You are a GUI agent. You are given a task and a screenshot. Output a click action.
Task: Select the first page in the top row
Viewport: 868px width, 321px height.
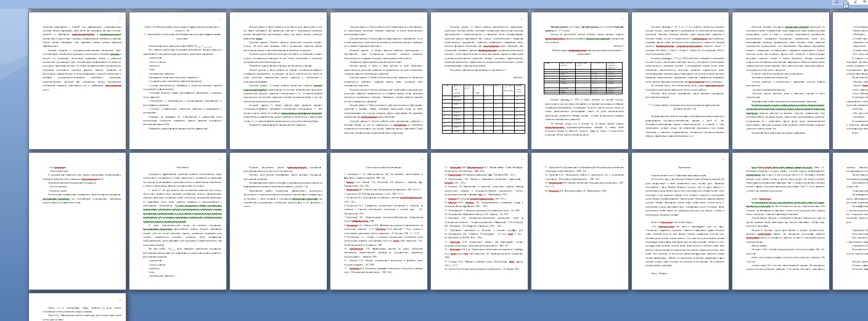(x=77, y=80)
